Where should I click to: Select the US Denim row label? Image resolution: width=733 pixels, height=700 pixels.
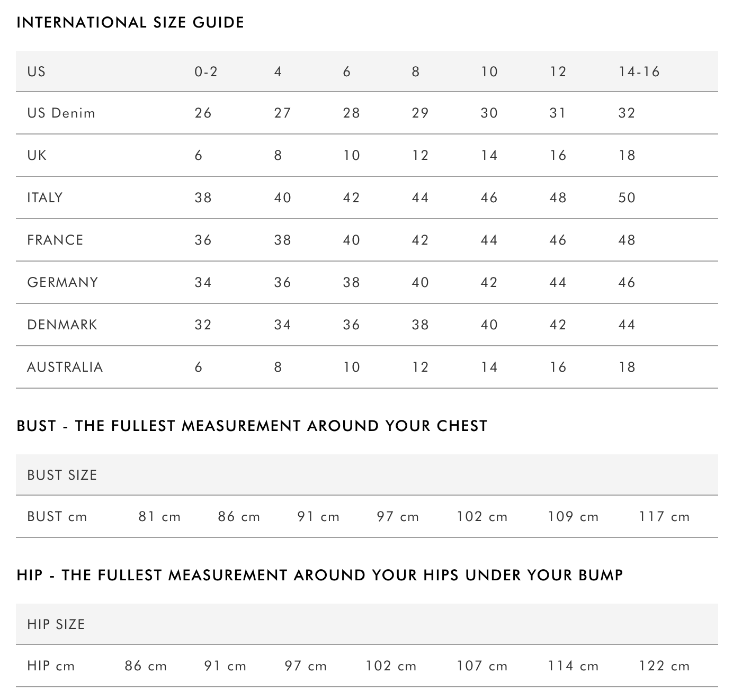[x=61, y=113]
